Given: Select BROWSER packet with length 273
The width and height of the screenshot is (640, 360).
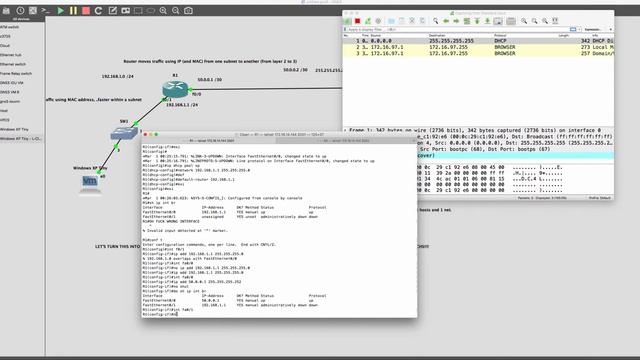Looking at the screenshot, I should (x=478, y=47).
